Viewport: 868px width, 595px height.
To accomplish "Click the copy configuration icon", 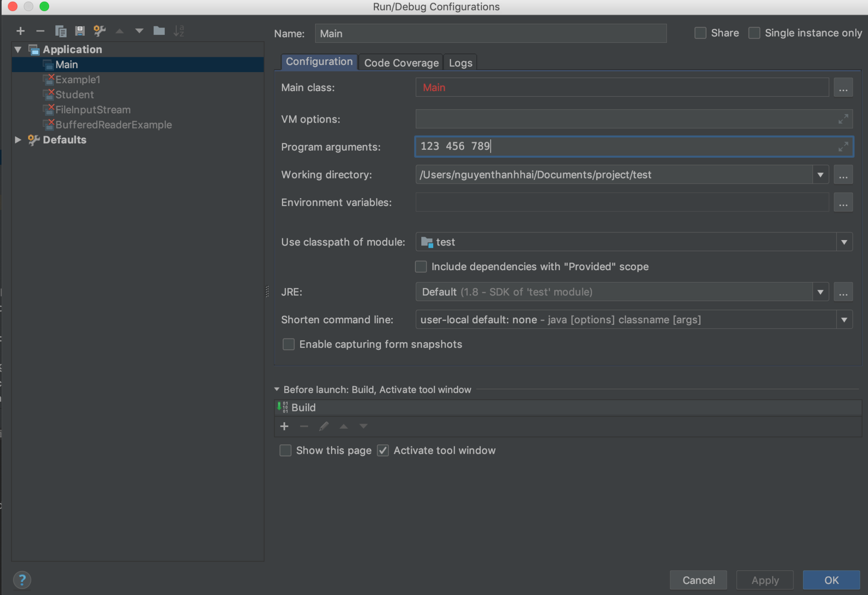I will (x=61, y=31).
